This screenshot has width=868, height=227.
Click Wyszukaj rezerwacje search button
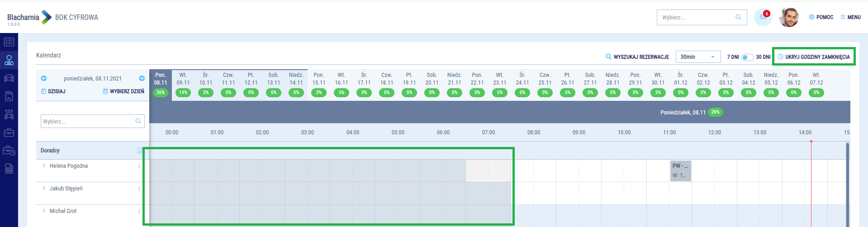(x=637, y=57)
